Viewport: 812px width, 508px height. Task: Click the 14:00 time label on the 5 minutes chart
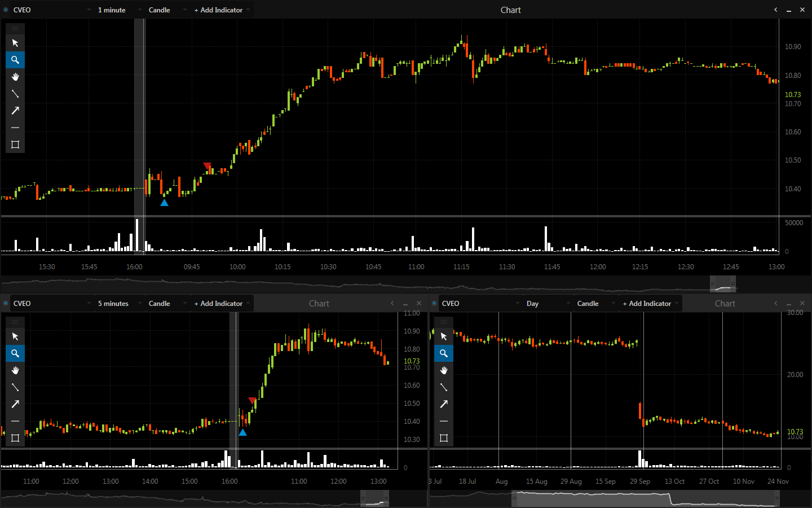point(150,481)
